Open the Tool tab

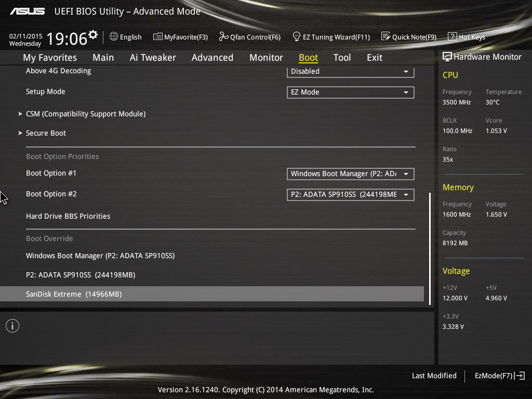[342, 58]
